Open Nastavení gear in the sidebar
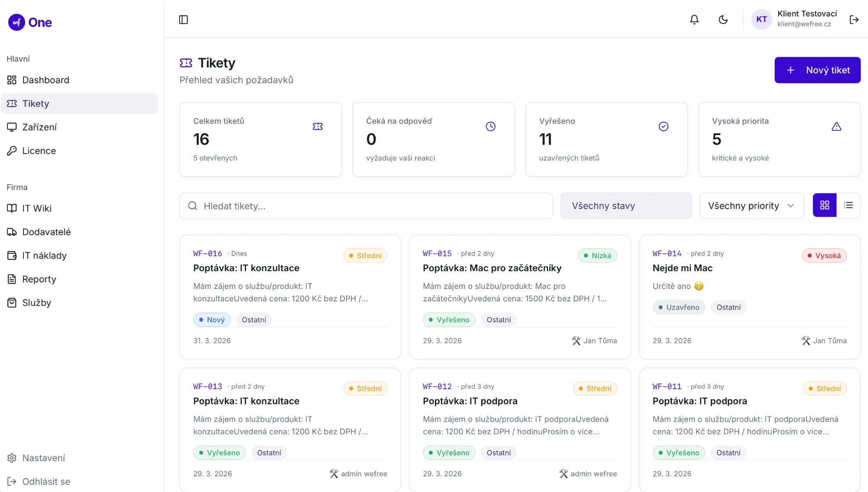Viewport: 868px width, 492px height. tap(80, 458)
